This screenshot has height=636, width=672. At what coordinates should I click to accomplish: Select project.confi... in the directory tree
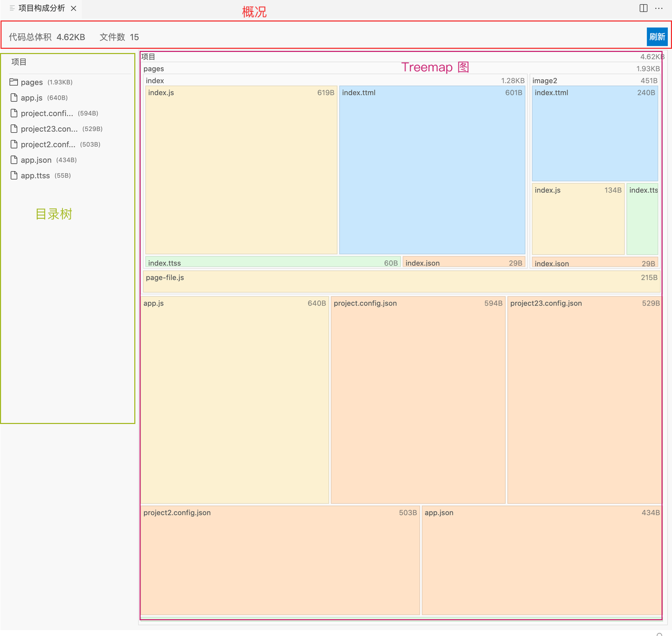click(x=47, y=113)
